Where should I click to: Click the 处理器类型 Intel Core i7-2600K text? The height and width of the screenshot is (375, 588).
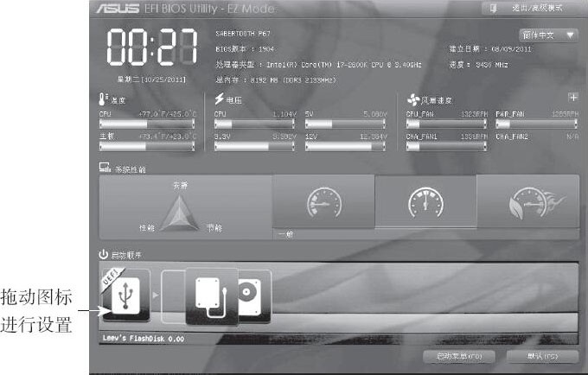pos(318,65)
